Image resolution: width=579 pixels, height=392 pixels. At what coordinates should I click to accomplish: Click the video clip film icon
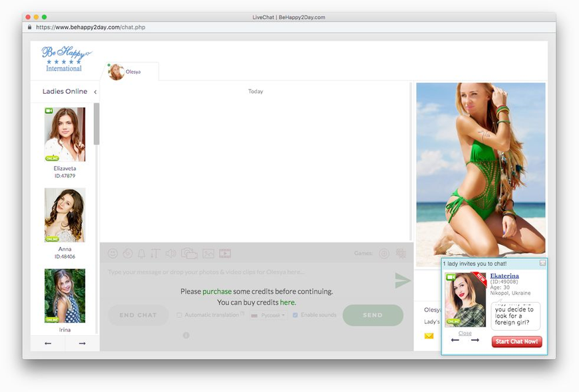point(225,254)
